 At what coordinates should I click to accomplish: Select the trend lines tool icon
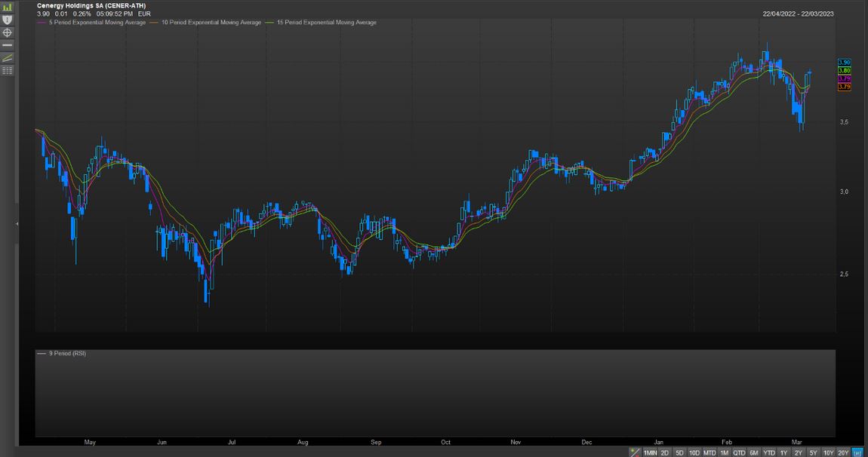click(x=8, y=58)
